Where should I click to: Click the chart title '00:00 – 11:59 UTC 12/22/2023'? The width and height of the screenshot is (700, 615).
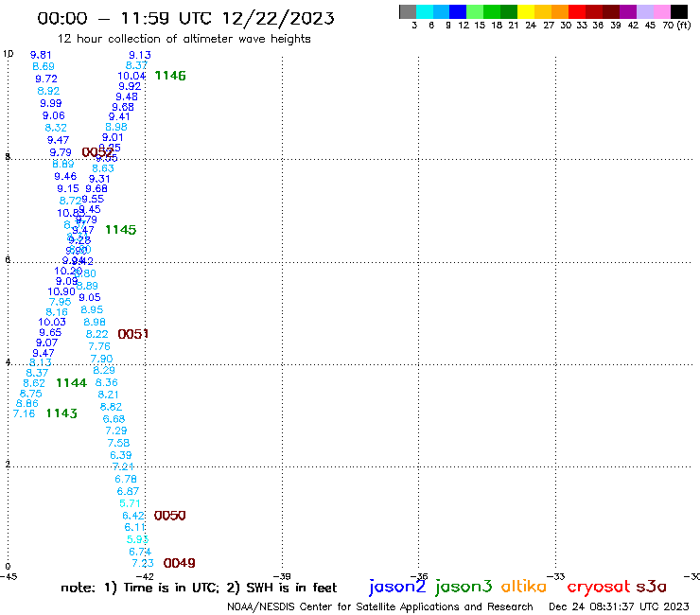click(185, 18)
